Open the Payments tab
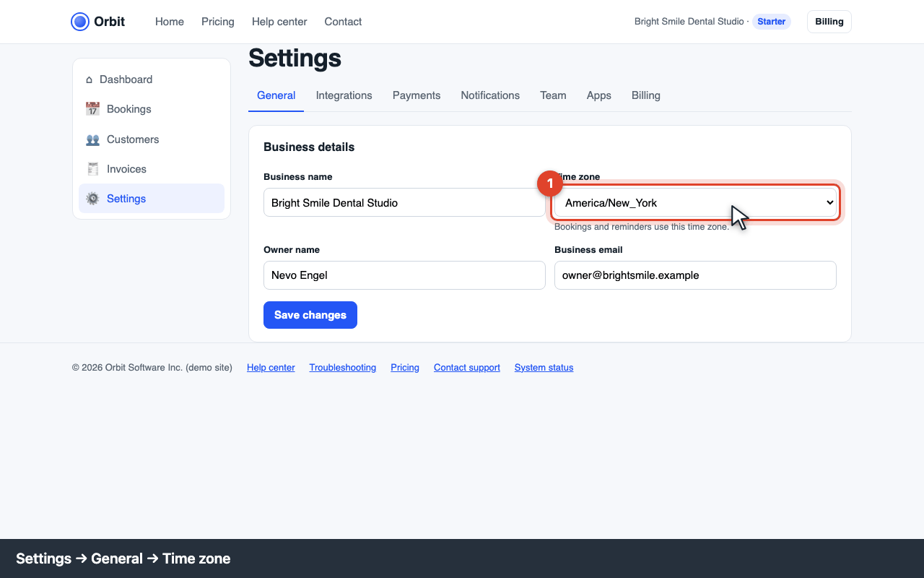 point(417,95)
